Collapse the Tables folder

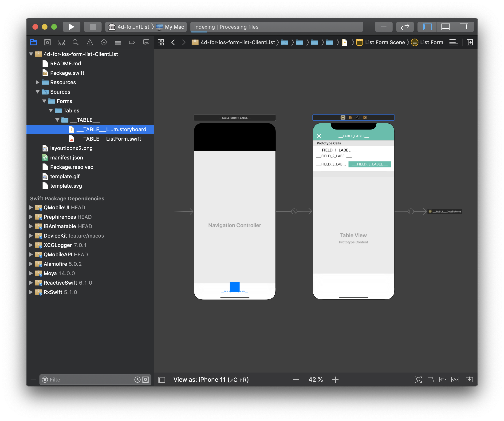click(51, 111)
